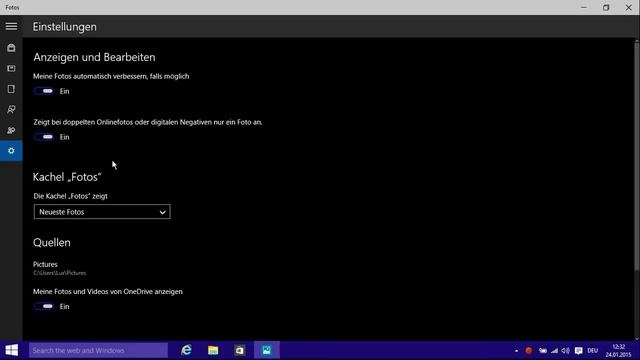Show hidden tray icons arrow
Screen dimensions: 640x360
(x=516, y=351)
